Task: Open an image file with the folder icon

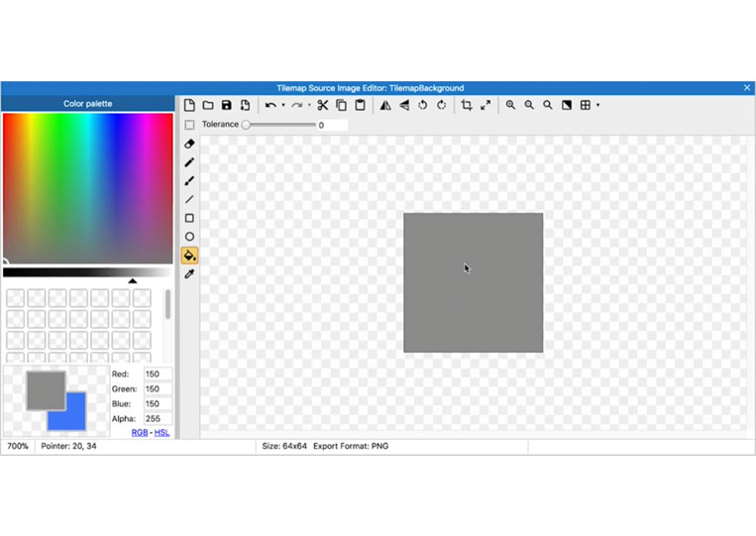Action: [208, 105]
